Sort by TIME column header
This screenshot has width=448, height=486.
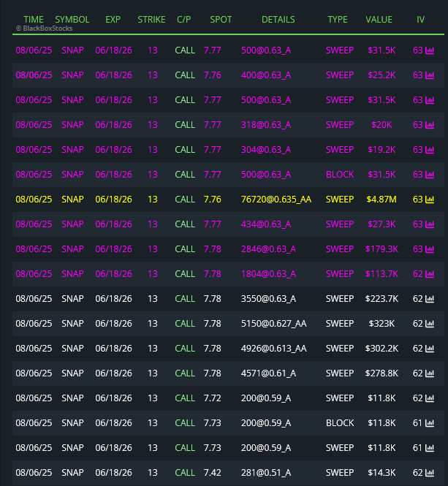click(x=34, y=20)
